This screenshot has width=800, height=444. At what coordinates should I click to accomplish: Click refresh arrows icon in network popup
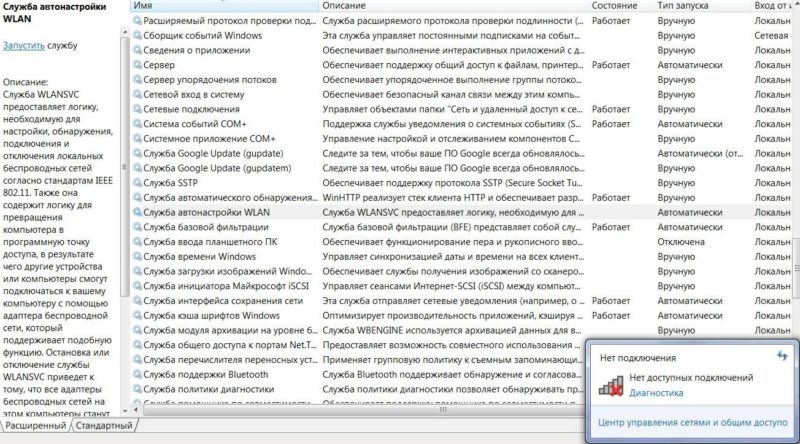point(782,356)
